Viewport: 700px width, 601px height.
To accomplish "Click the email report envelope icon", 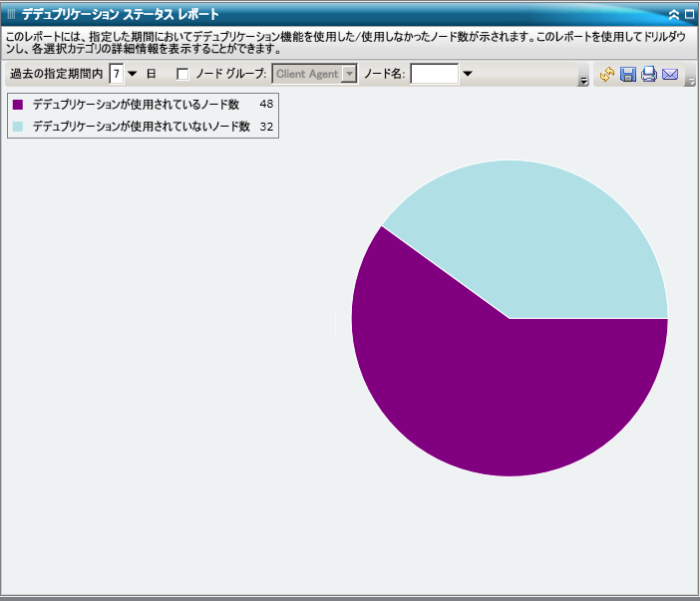I will pos(670,75).
